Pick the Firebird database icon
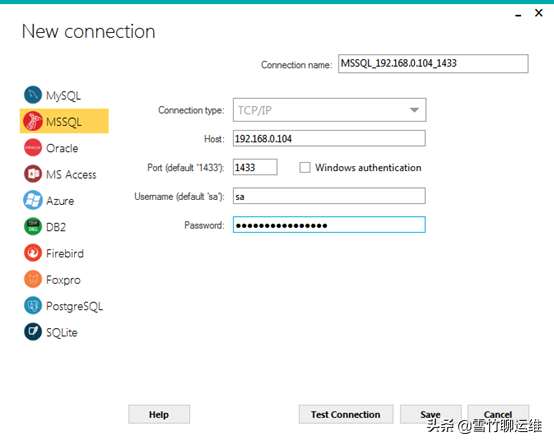The height and width of the screenshot is (445, 554). tap(33, 253)
